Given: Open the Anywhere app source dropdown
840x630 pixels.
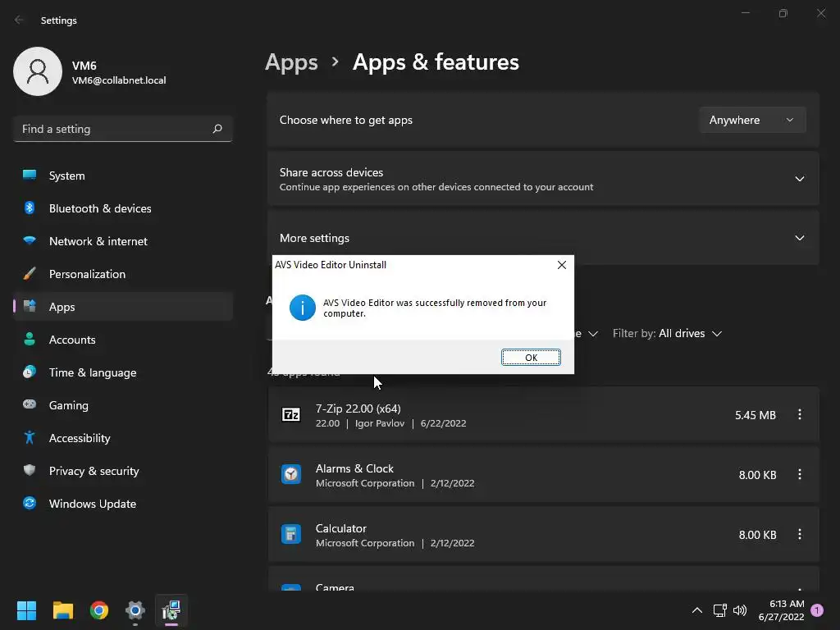Looking at the screenshot, I should tap(751, 120).
